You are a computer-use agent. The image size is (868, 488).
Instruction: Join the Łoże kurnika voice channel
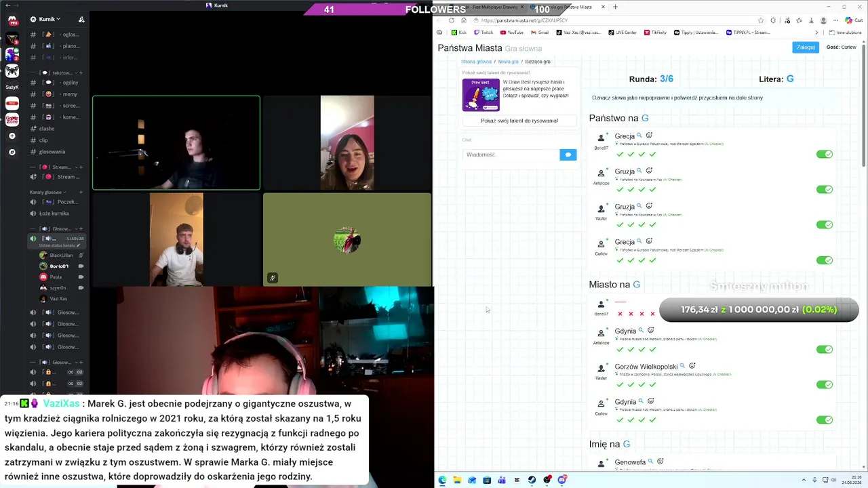coord(54,213)
